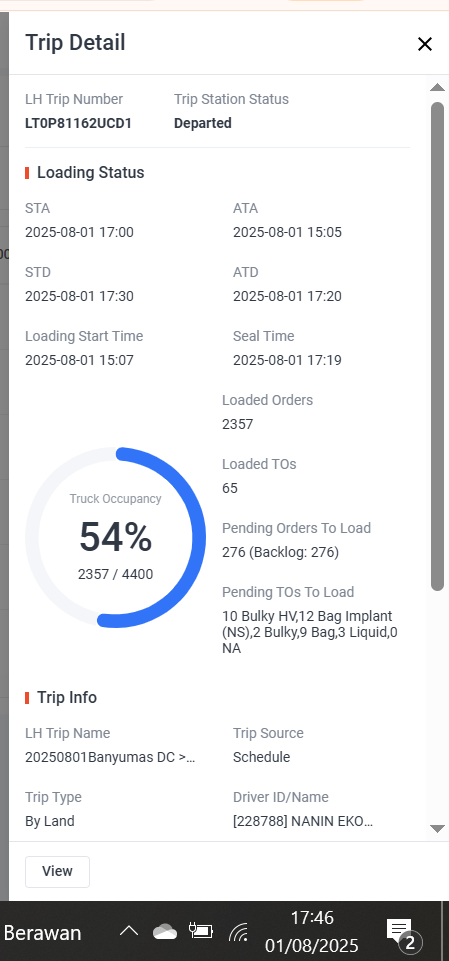Click truncated LH Trip Name value
This screenshot has width=449, height=961.
click(x=110, y=757)
